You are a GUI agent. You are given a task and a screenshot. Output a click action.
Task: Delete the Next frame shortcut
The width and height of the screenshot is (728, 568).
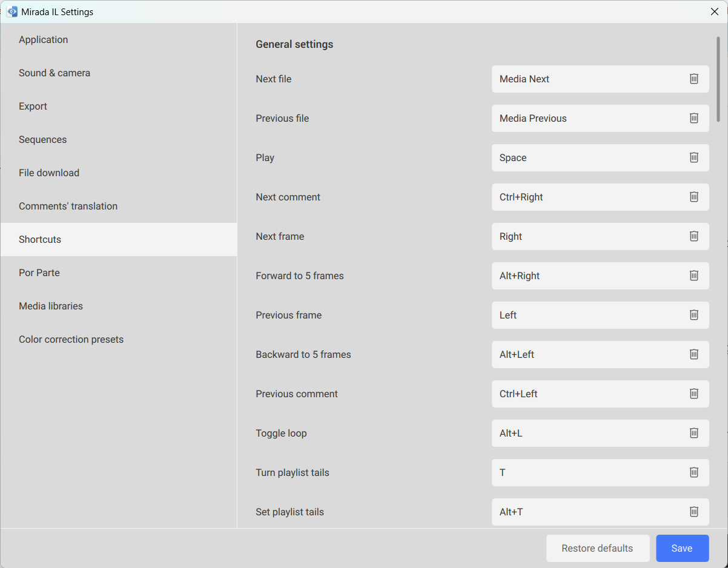tap(694, 236)
